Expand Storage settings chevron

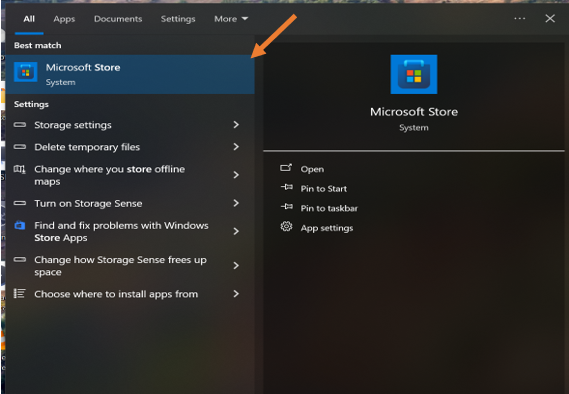pos(236,125)
